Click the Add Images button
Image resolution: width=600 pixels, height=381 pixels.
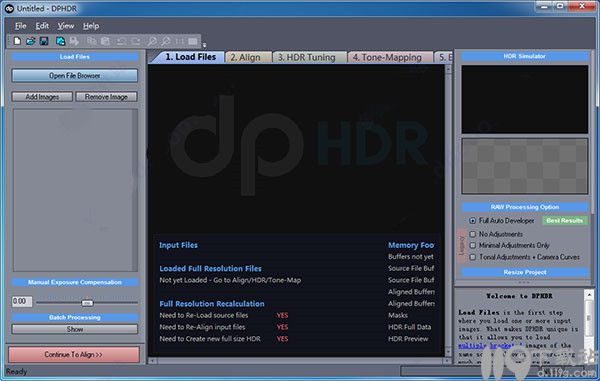[x=42, y=97]
